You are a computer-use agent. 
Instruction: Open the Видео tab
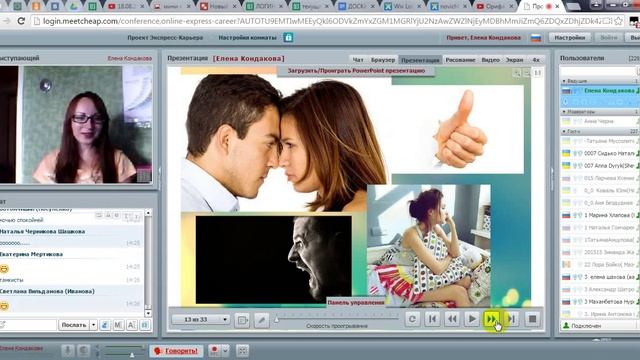490,60
